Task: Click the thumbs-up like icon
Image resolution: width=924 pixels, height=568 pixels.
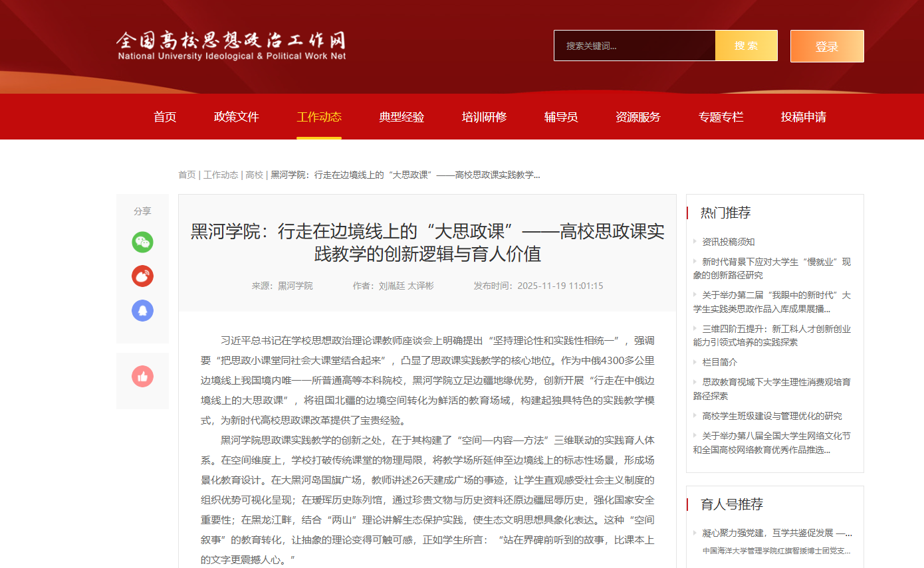Action: coord(142,377)
